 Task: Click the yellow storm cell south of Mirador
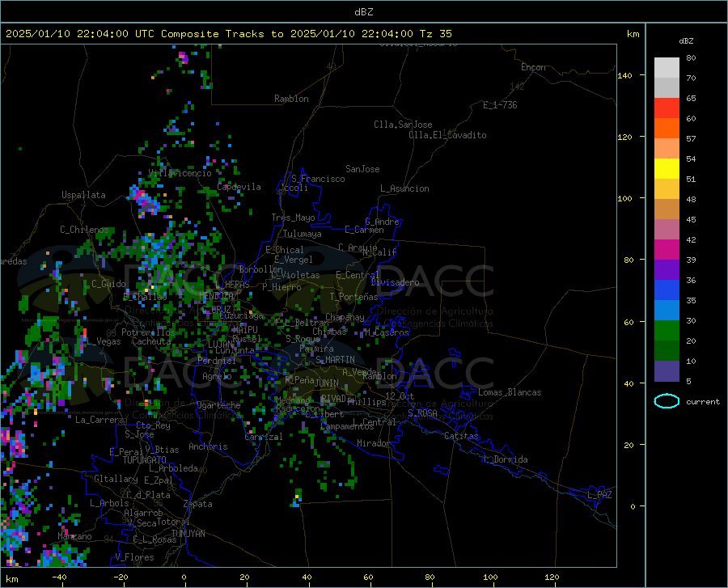[x=297, y=498]
